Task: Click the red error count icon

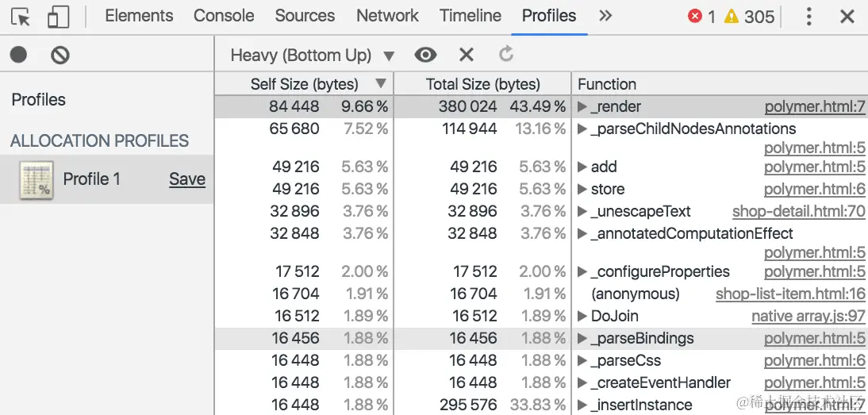Action: point(695,17)
